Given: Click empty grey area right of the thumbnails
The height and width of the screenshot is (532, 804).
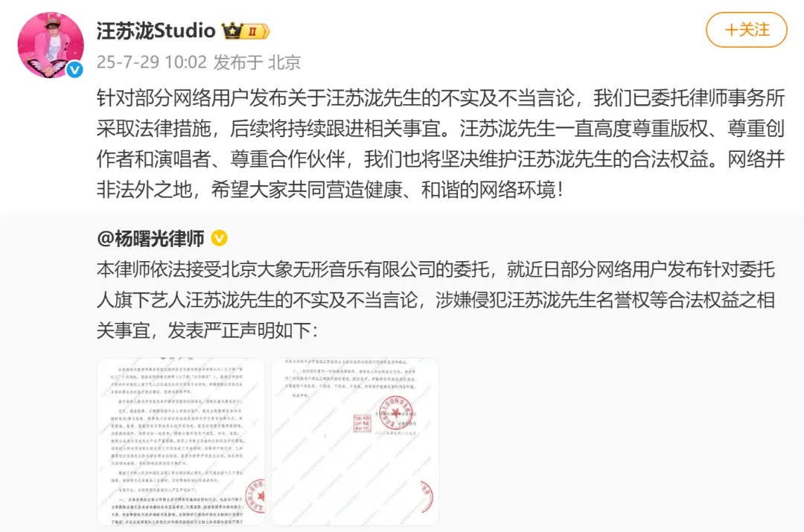Looking at the screenshot, I should pyautogui.click(x=616, y=441).
